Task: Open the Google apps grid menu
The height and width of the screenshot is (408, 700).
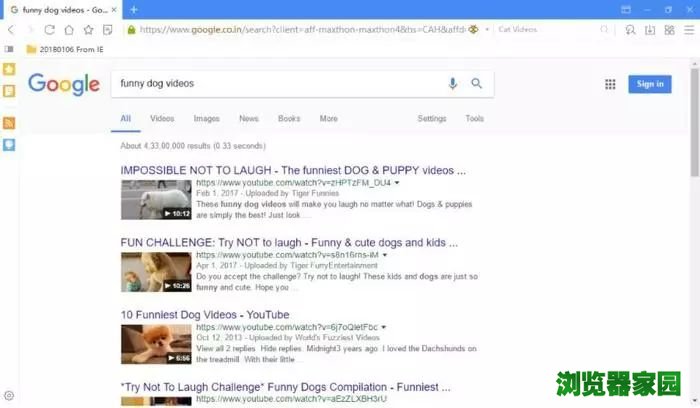Action: pos(610,84)
